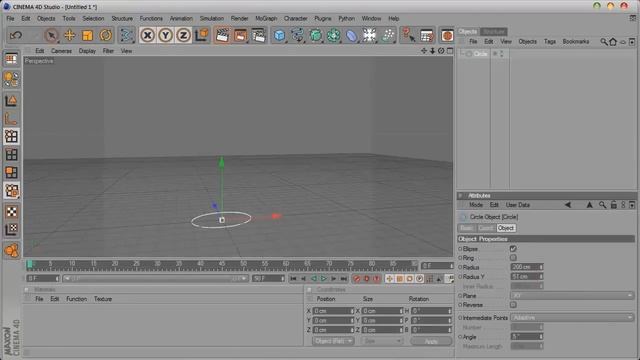Render to Picture Viewer icon
The width and height of the screenshot is (640, 360).
point(240,36)
